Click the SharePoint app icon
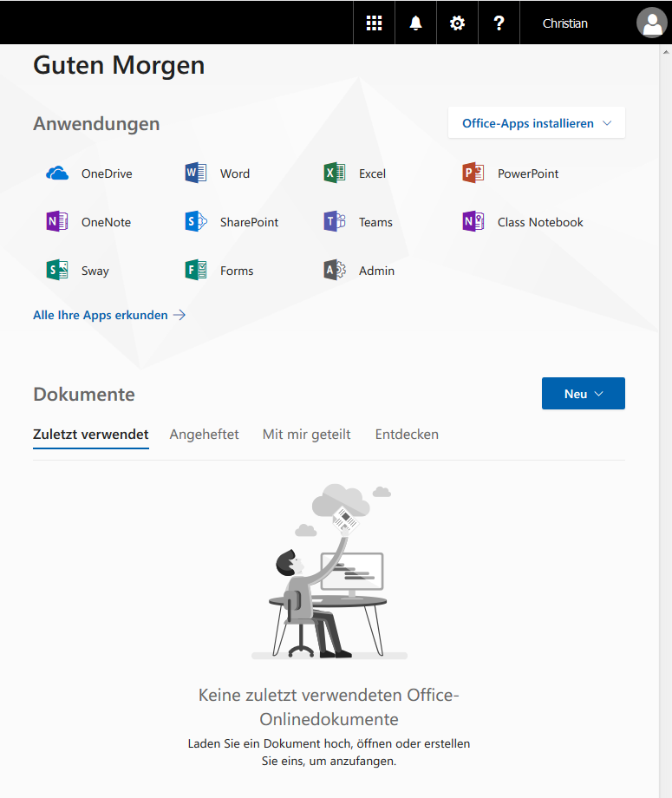672x798 pixels. point(196,221)
